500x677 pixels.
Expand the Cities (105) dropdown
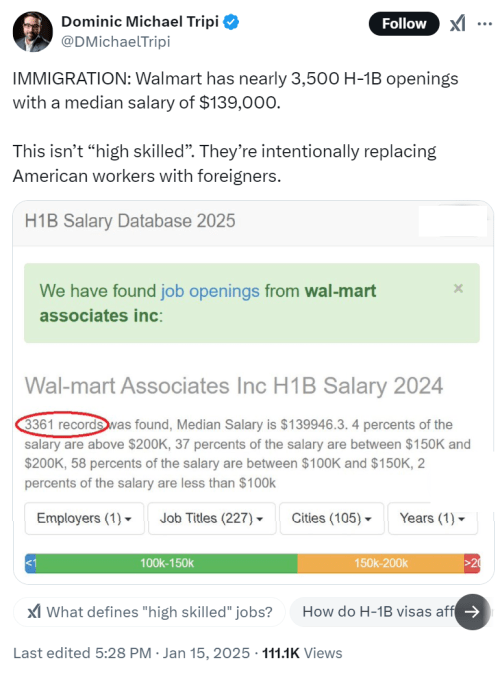pyautogui.click(x=332, y=518)
